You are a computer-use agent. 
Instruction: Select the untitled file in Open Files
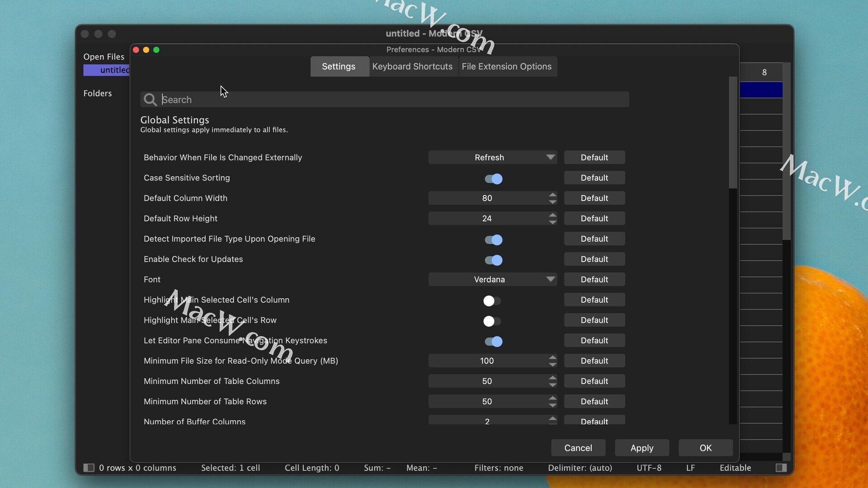point(107,70)
